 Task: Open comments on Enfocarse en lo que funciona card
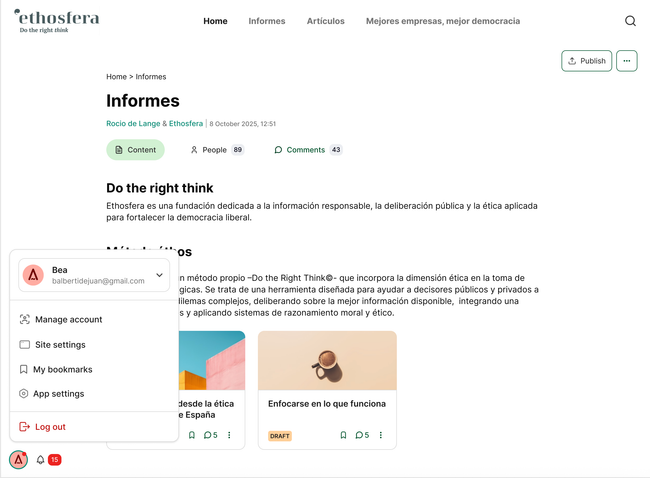[362, 436]
